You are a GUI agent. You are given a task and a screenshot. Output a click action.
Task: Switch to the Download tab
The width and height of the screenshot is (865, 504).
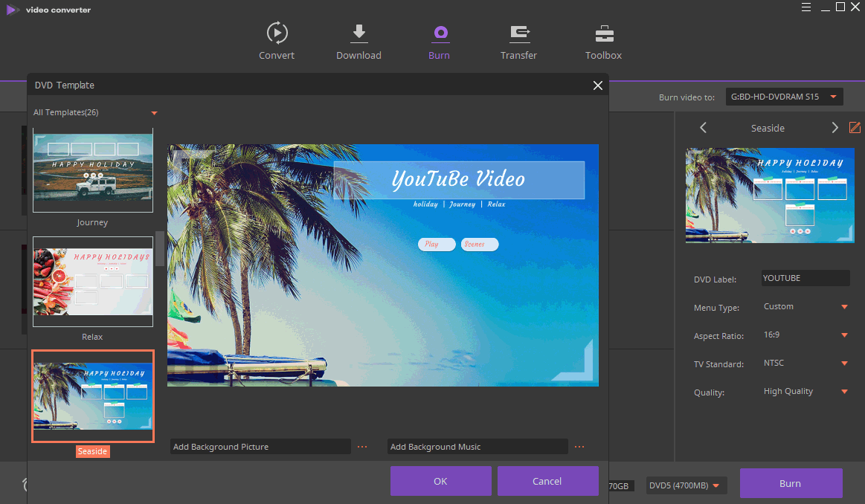[358, 41]
